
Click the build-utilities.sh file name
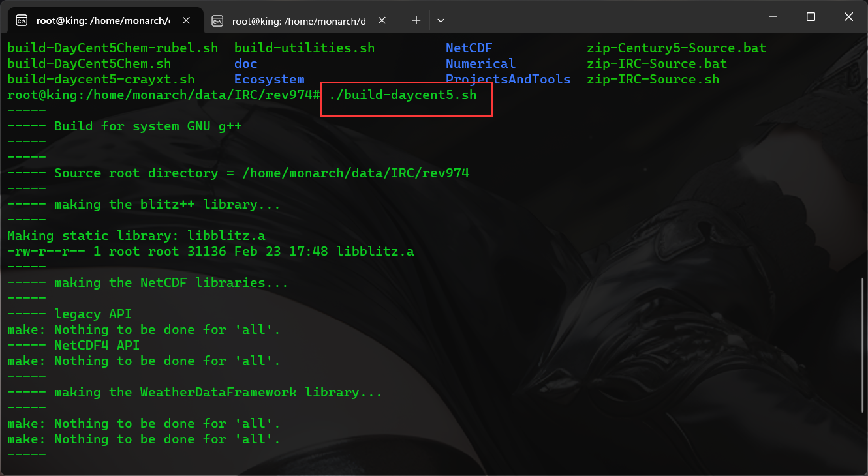click(x=305, y=48)
